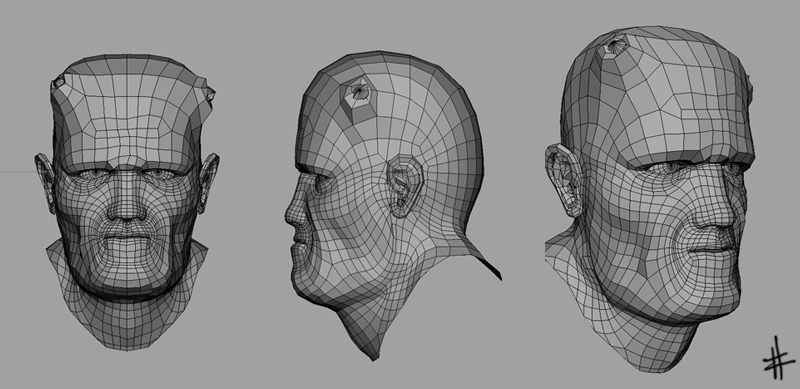Click the ear on the side-profile head
Image resolution: width=800 pixels, height=389 pixels.
404,185
